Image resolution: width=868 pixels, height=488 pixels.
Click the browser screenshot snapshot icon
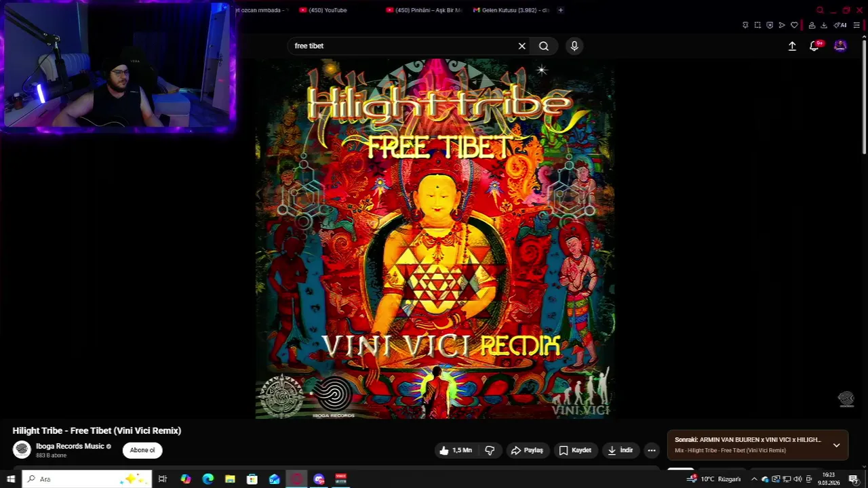[x=757, y=25]
